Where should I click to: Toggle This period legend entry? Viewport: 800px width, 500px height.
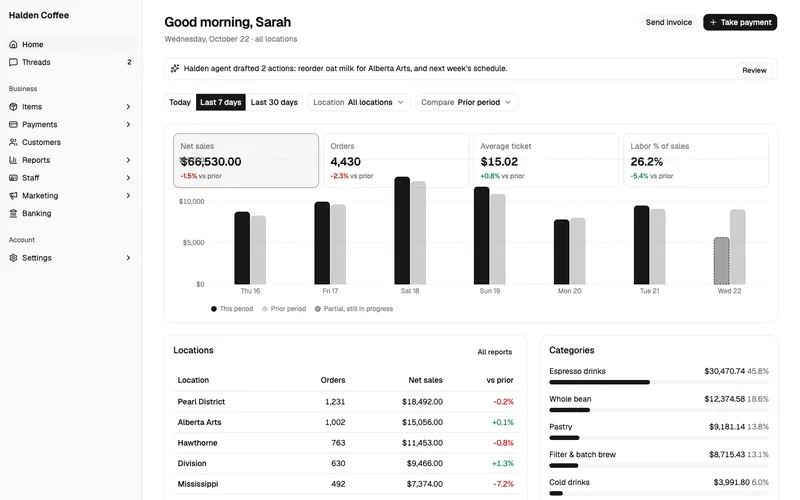point(232,309)
